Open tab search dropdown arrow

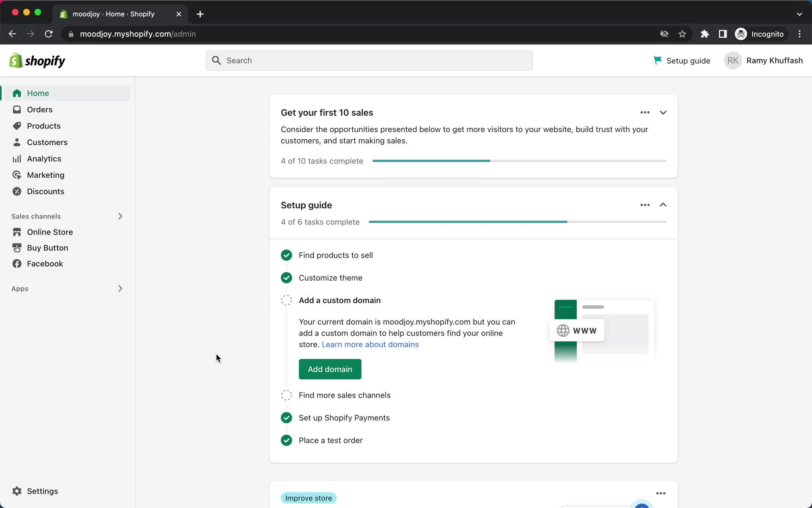799,14
